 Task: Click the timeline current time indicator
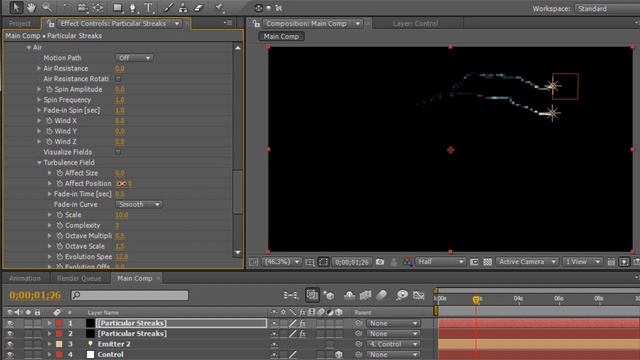pyautogui.click(x=476, y=300)
